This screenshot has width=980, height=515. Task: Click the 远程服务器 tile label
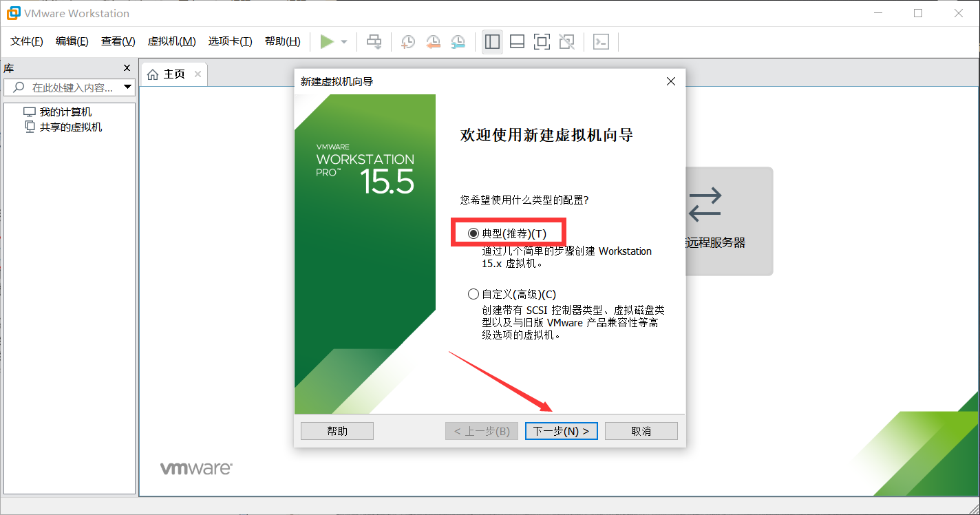(716, 243)
